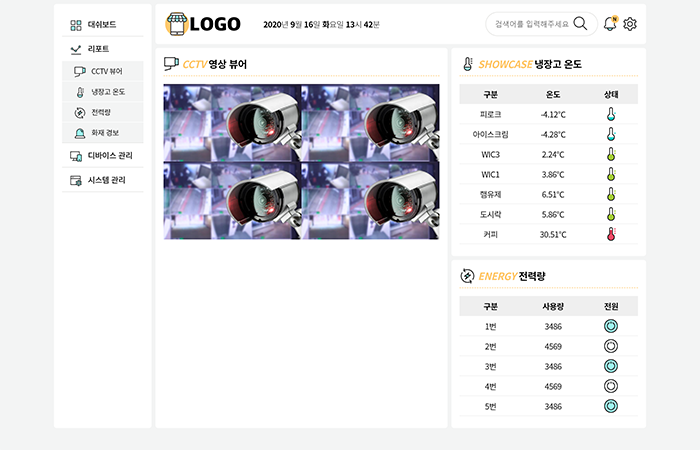Viewport: 700px width, 450px height.
Task: Toggle power for 4번 device
Action: (611, 386)
